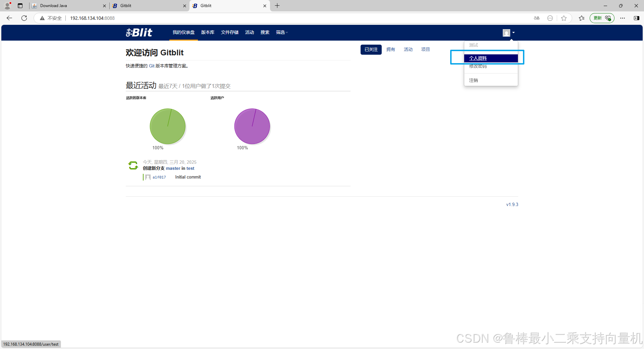This screenshot has width=644, height=349.
Task: Click the Initial commit link
Action: tap(187, 177)
